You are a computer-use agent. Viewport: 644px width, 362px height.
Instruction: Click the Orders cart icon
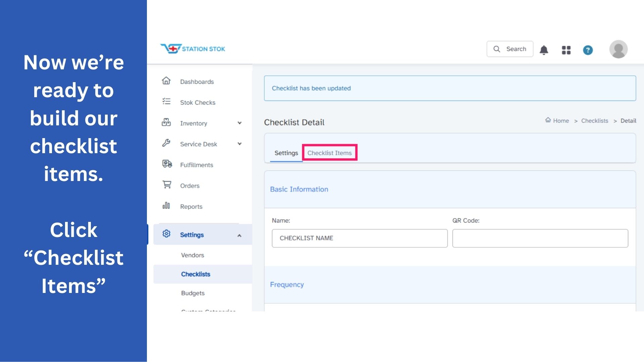tap(167, 185)
